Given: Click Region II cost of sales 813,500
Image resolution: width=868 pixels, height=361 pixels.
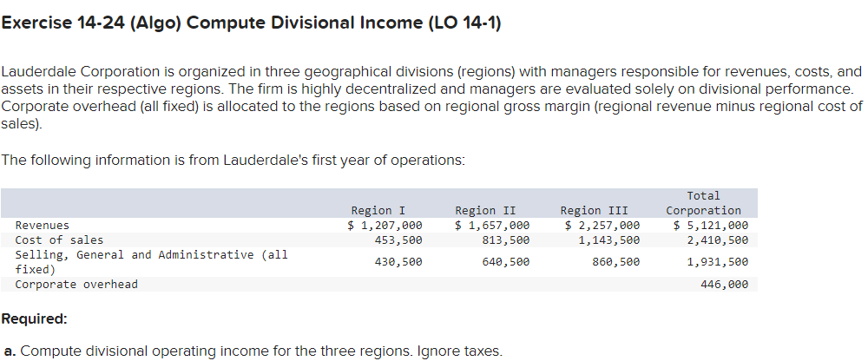Looking at the screenshot, I should [x=506, y=240].
